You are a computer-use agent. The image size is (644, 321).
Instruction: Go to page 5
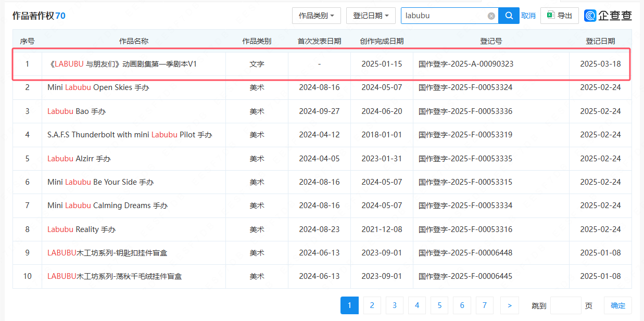(439, 305)
